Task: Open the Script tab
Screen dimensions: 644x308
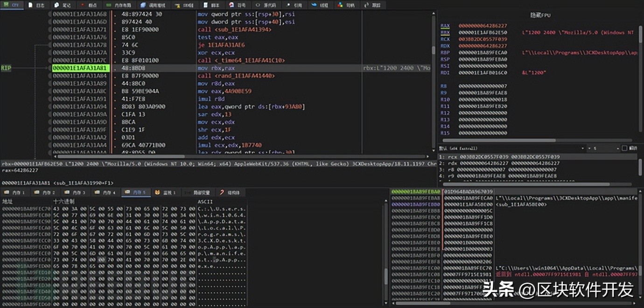Action: point(211,5)
